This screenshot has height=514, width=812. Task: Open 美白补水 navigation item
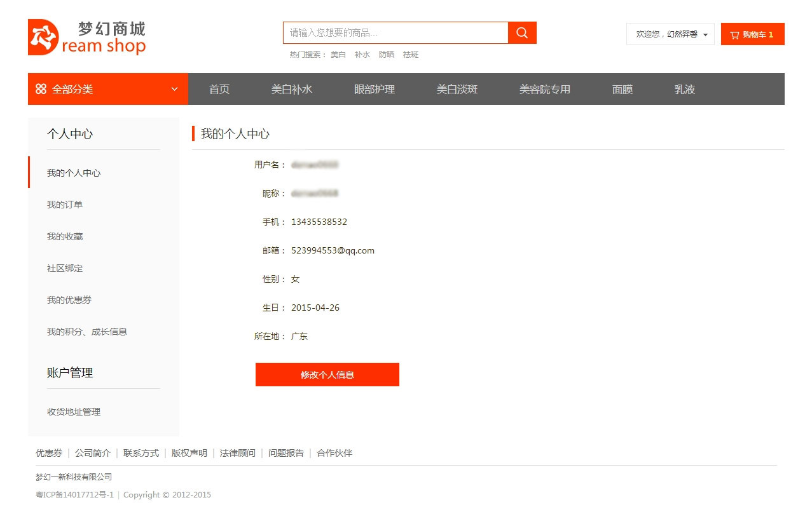(292, 89)
